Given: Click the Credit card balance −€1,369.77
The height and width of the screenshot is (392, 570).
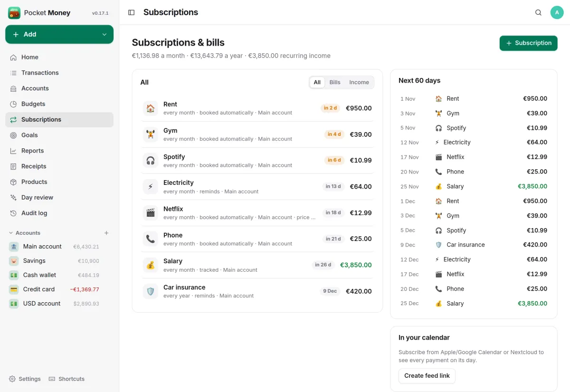Looking at the screenshot, I should [85, 289].
